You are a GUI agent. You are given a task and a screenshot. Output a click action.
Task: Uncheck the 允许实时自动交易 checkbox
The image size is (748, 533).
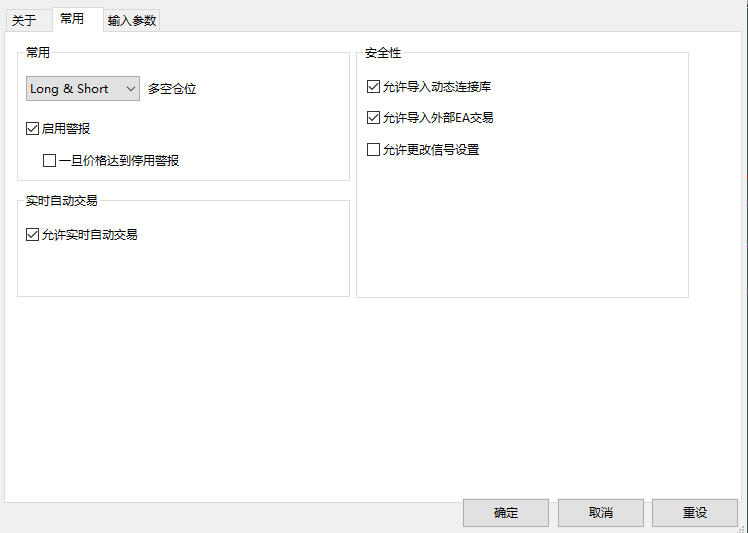pos(33,235)
